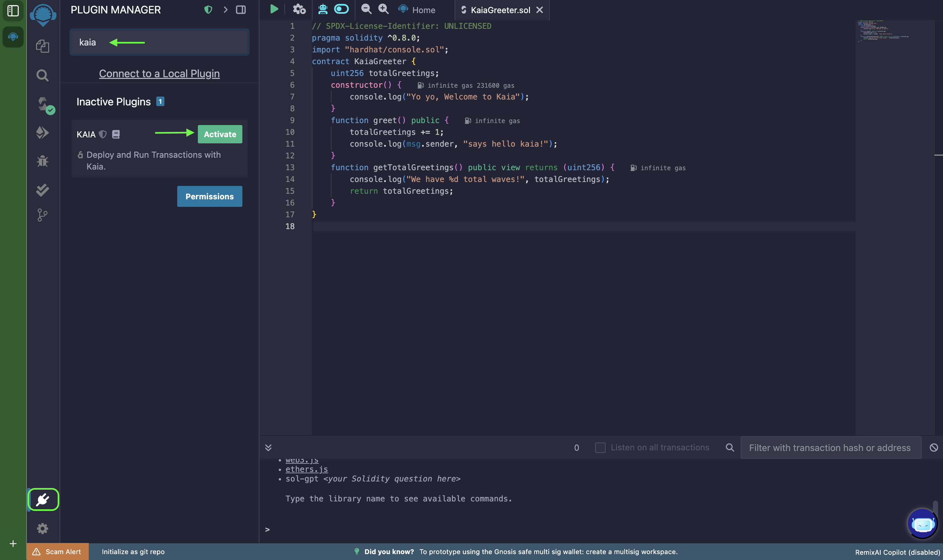This screenshot has height=560, width=943.
Task: Zoom in the editor font
Action: 383,9
